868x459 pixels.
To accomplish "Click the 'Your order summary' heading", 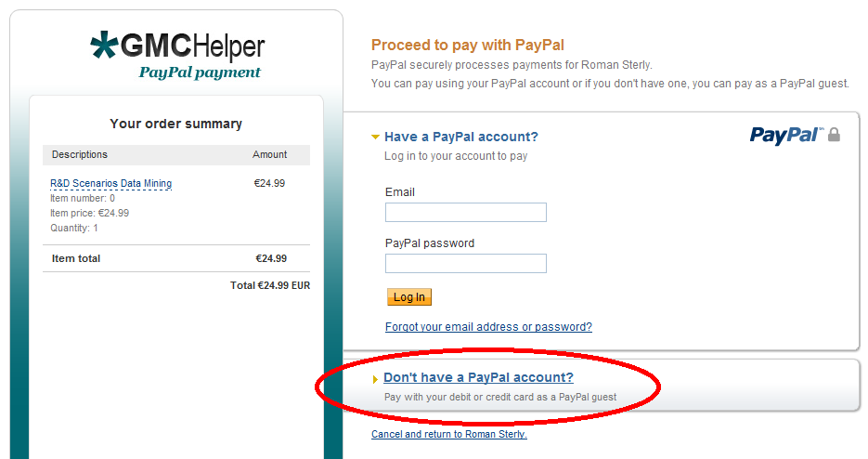I will point(176,124).
